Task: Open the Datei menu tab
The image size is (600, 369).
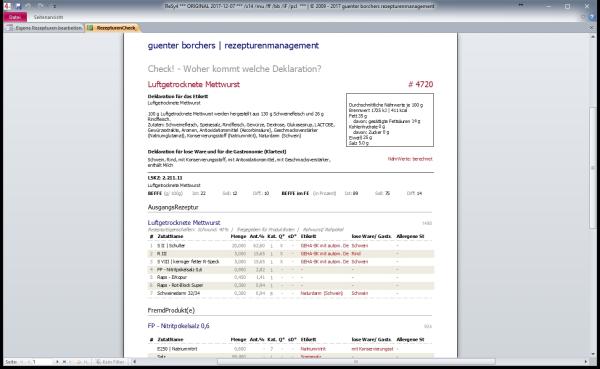Action: 15,17
